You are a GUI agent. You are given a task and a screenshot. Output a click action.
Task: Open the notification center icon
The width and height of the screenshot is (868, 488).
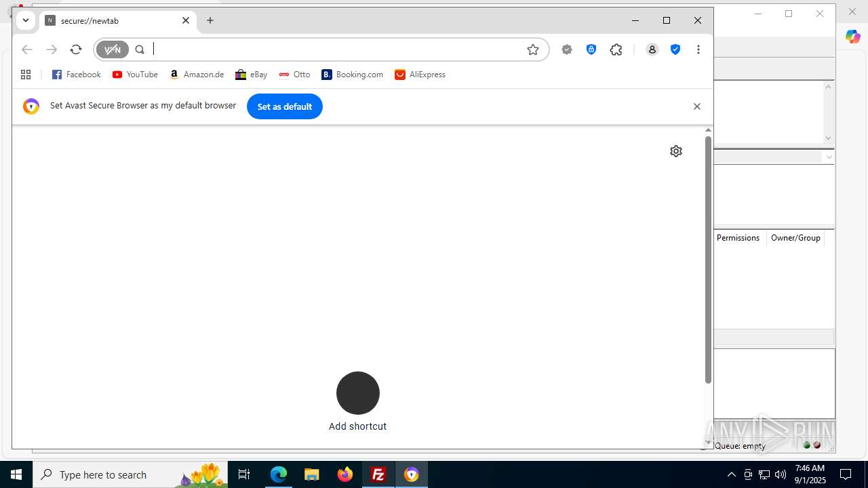point(846,474)
